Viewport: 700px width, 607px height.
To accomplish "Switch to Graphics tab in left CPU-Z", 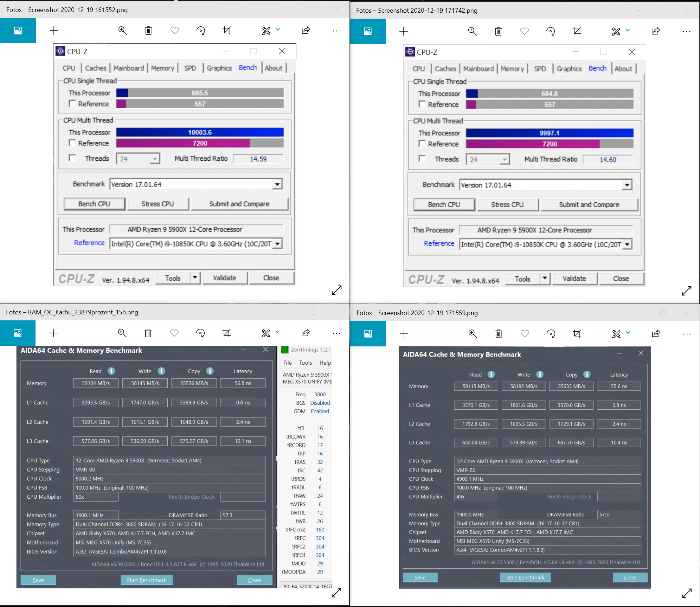I will tap(219, 68).
